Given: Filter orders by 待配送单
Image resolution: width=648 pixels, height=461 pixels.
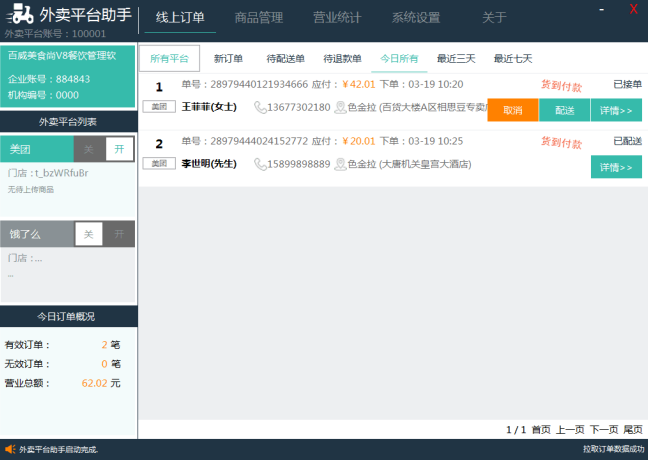Looking at the screenshot, I should tap(286, 59).
